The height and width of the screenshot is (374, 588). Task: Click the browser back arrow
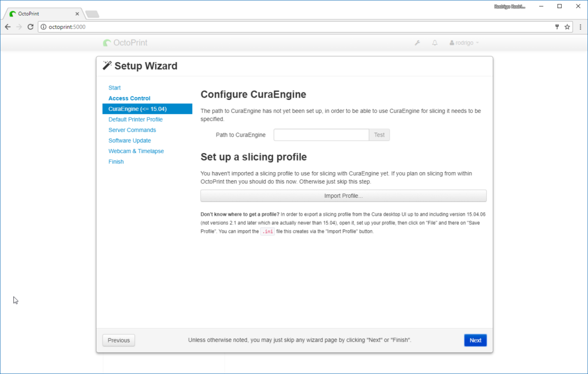pos(7,27)
